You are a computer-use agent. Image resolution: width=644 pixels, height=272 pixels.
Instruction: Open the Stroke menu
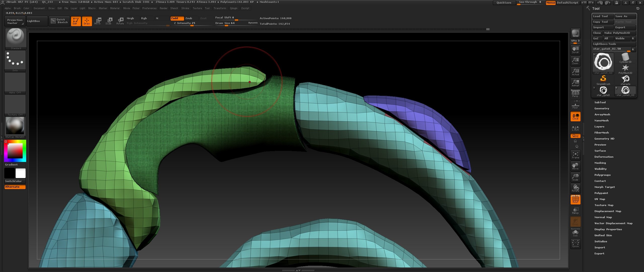[185, 8]
